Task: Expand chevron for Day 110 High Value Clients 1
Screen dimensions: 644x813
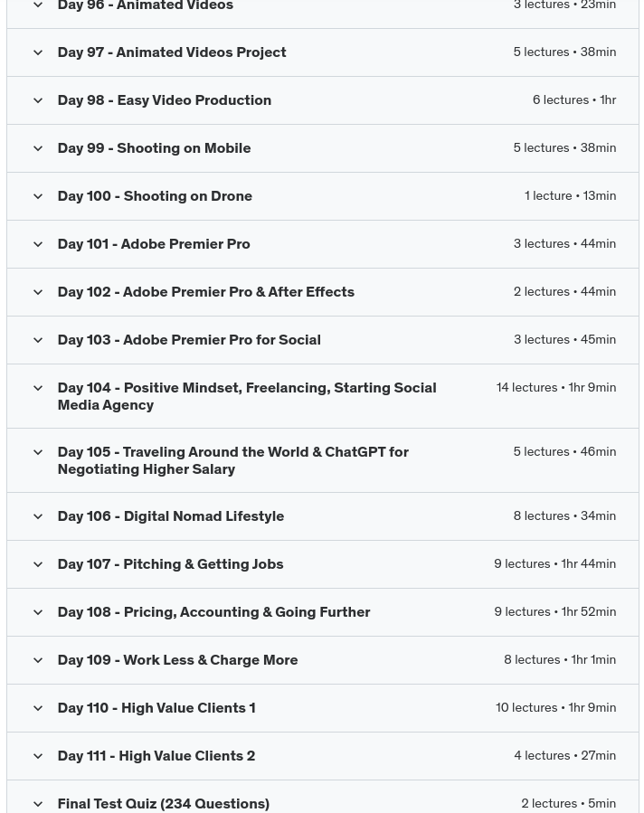Action: coord(38,708)
